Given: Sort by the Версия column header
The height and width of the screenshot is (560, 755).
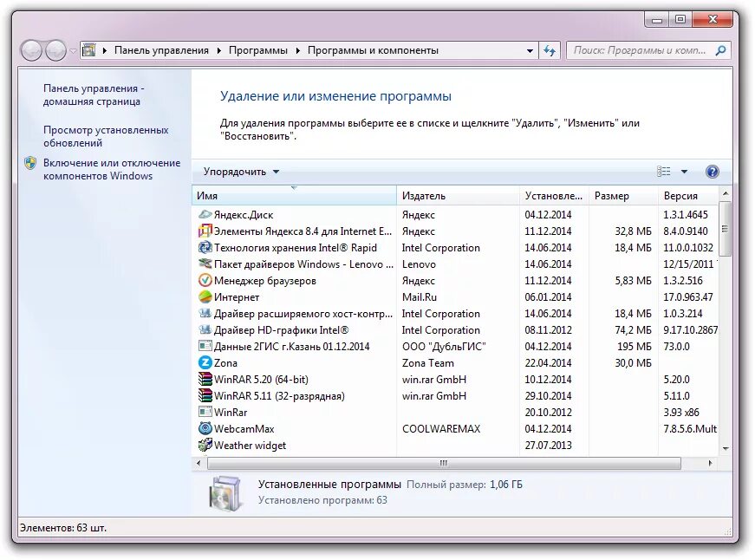Looking at the screenshot, I should click(x=688, y=196).
